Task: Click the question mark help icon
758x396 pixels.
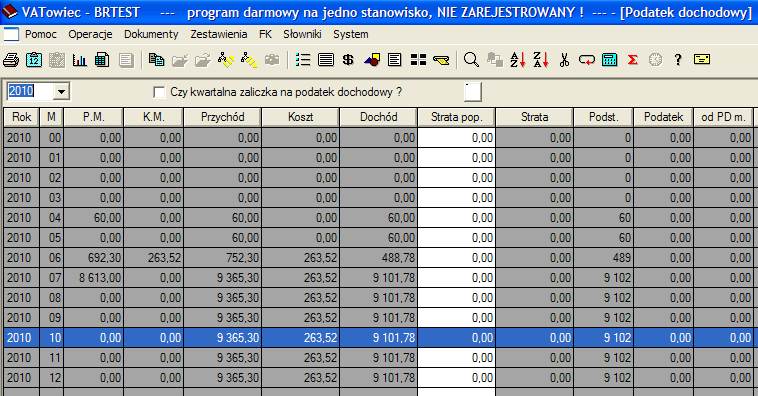Action: point(678,60)
